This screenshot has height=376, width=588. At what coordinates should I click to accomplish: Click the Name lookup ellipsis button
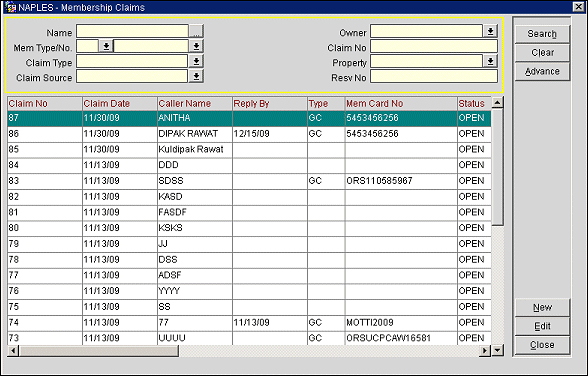(196, 31)
